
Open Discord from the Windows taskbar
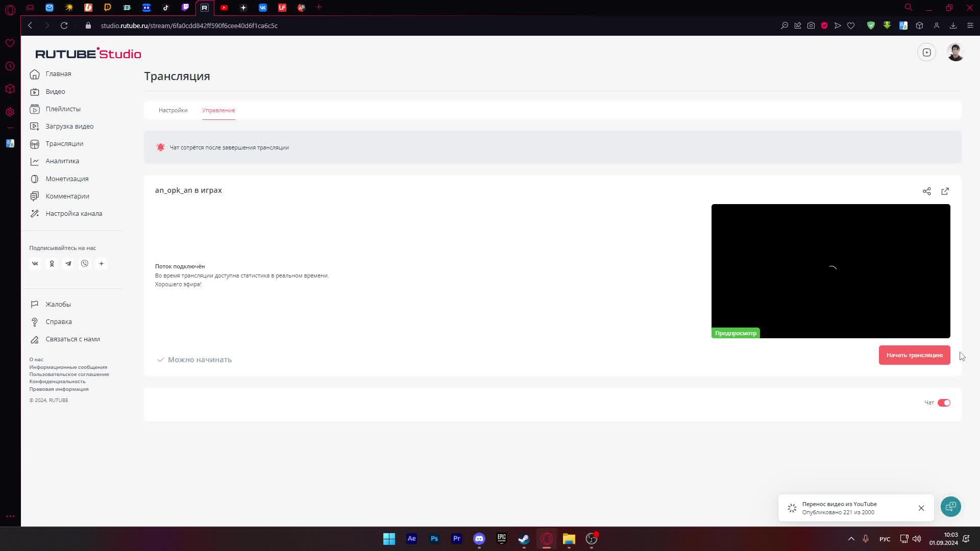tap(479, 539)
